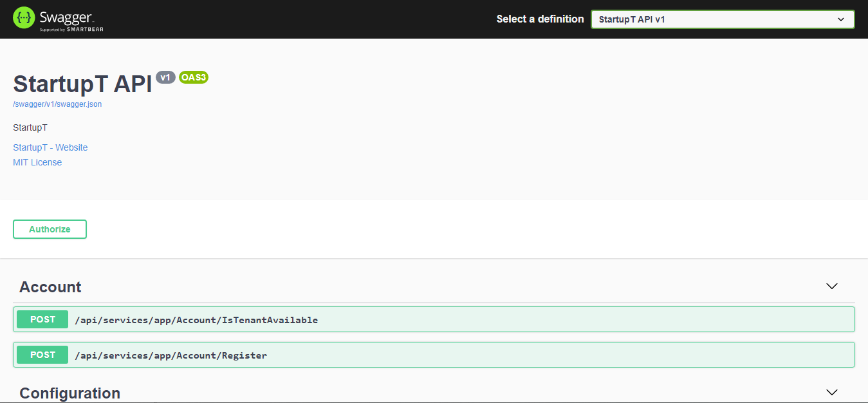
Task: Click the Configuration section heading
Action: (69, 393)
